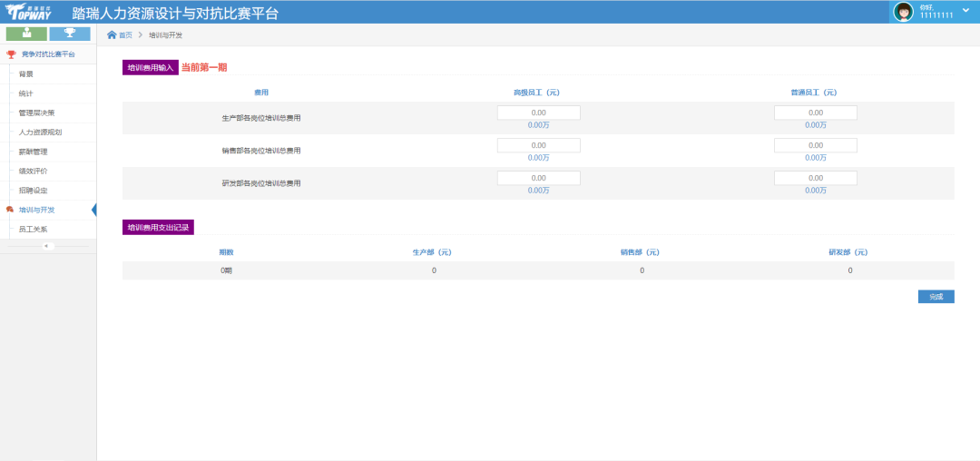Click 生产部 高级员工 training cost input
The height and width of the screenshot is (461, 980).
[x=538, y=113]
